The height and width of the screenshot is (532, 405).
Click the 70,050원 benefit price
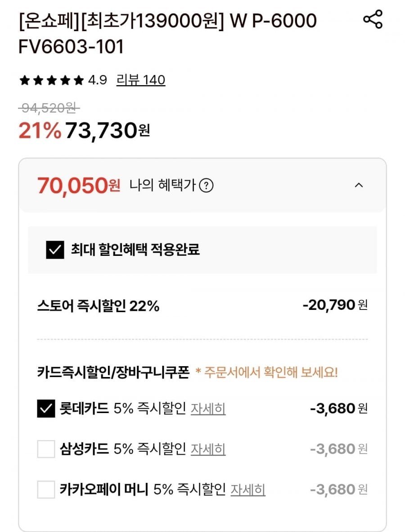pos(78,185)
